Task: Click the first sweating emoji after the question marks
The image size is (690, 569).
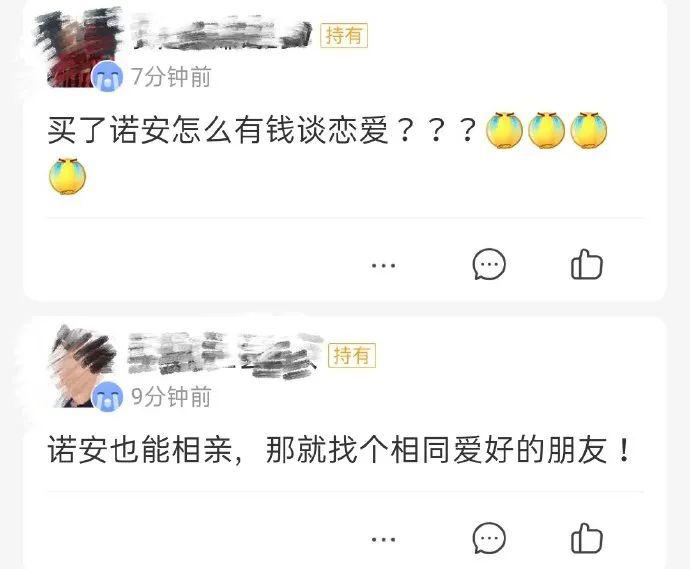Action: pyautogui.click(x=504, y=131)
